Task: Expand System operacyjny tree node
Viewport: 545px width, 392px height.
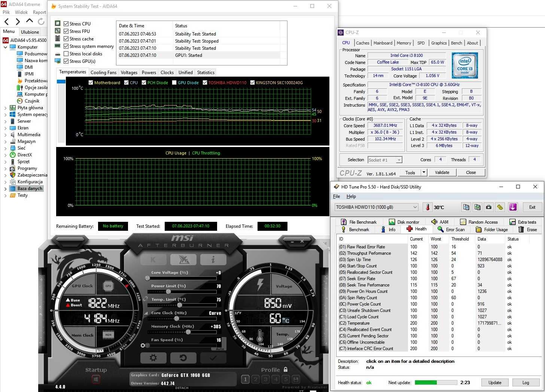Action: tap(5, 114)
